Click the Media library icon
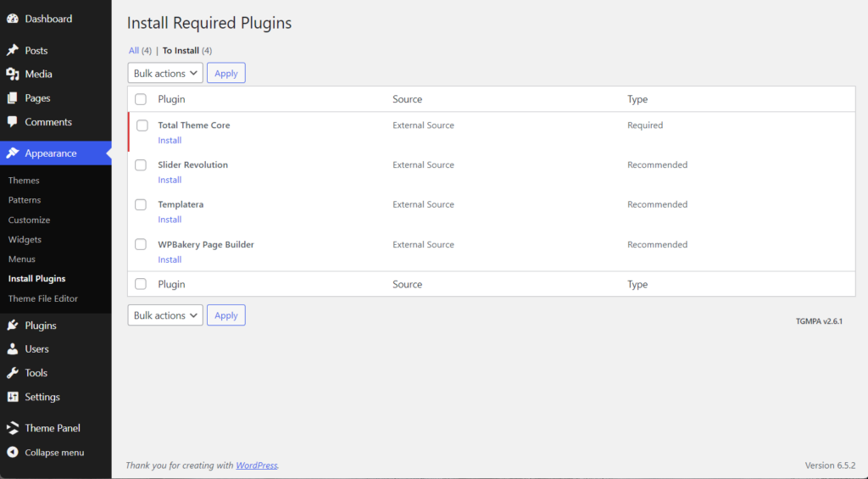 (x=13, y=75)
